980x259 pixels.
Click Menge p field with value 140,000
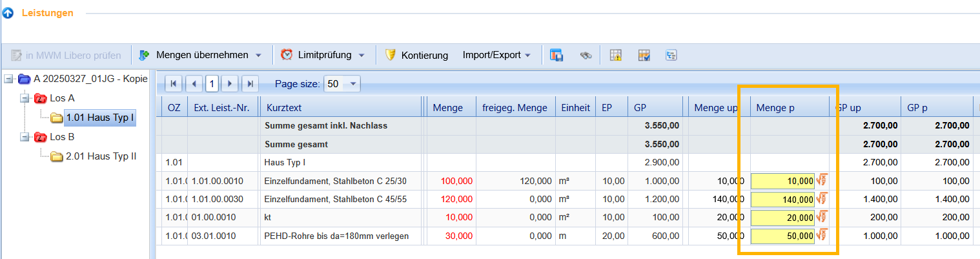(x=782, y=200)
